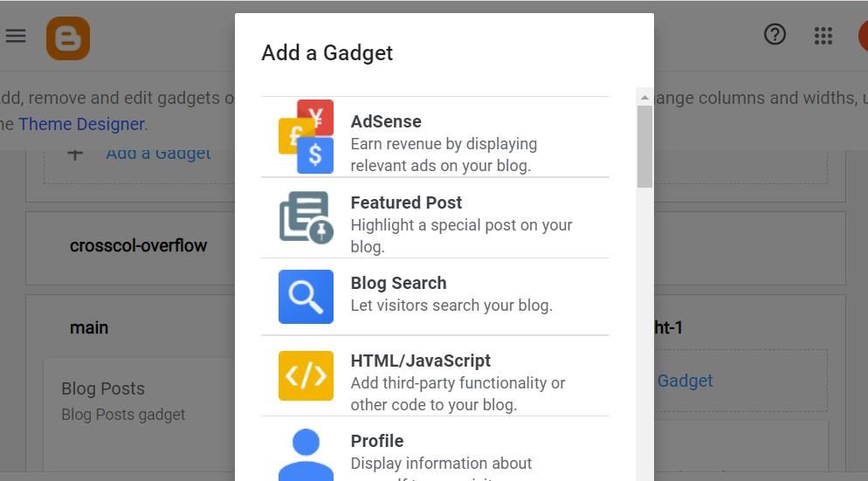Click the Add a Gadget plus icon

[76, 155]
